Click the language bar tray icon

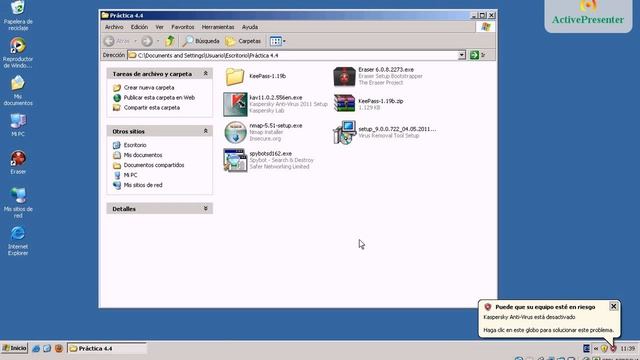pos(587,349)
